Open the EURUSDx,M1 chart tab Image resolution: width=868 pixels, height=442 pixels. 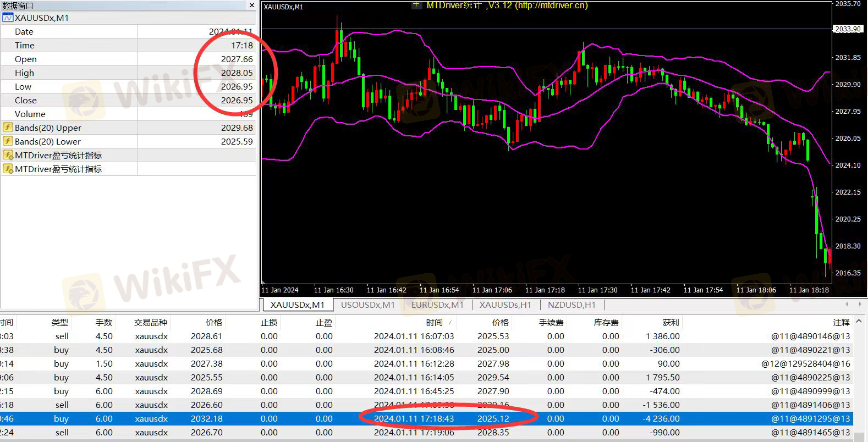tap(438, 305)
